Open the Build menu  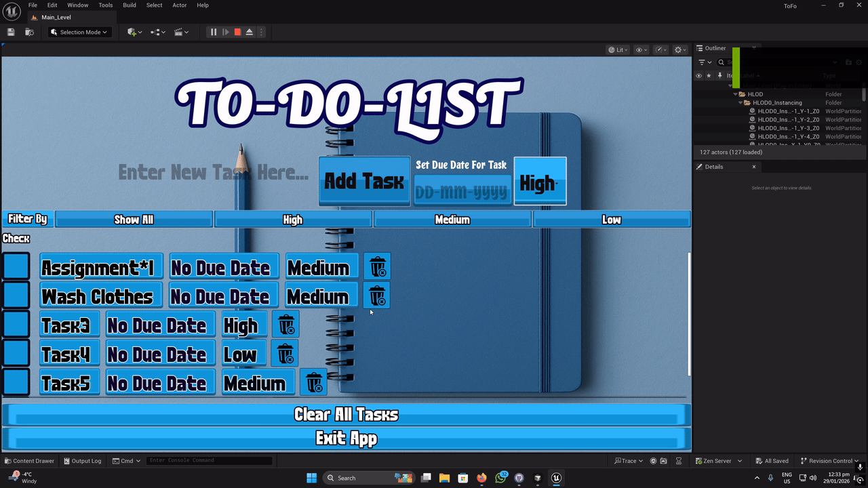point(130,5)
